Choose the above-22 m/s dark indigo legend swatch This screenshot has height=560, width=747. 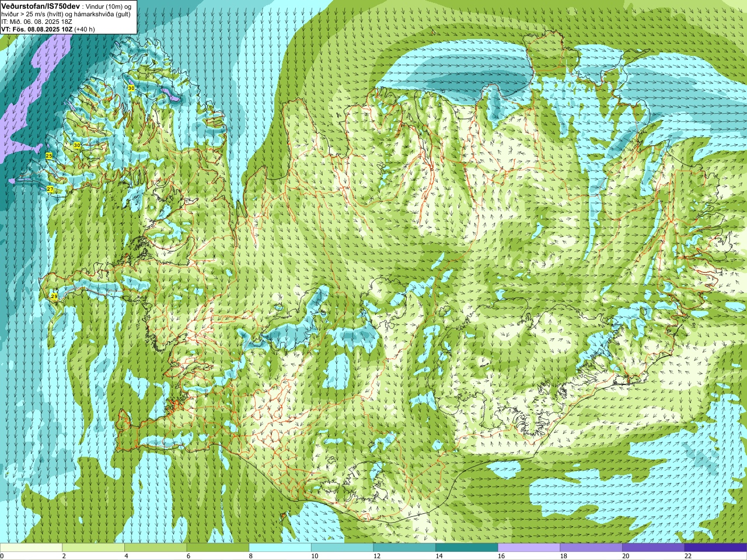point(715,548)
